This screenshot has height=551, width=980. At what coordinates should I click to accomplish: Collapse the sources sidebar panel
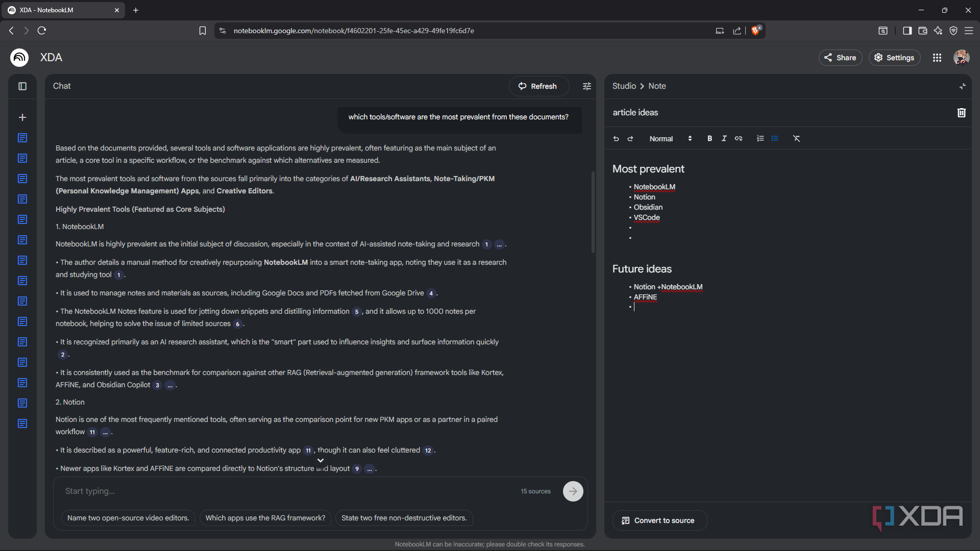(22, 86)
